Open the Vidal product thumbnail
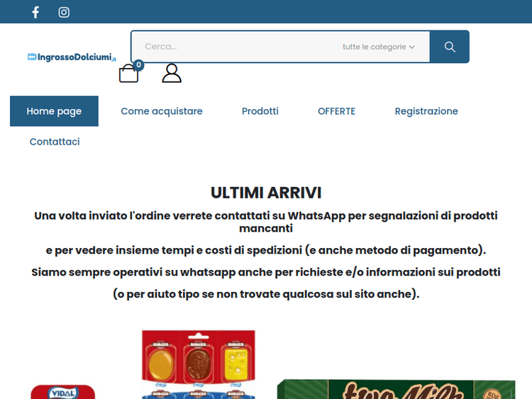The width and height of the screenshot is (532, 399). click(62, 392)
